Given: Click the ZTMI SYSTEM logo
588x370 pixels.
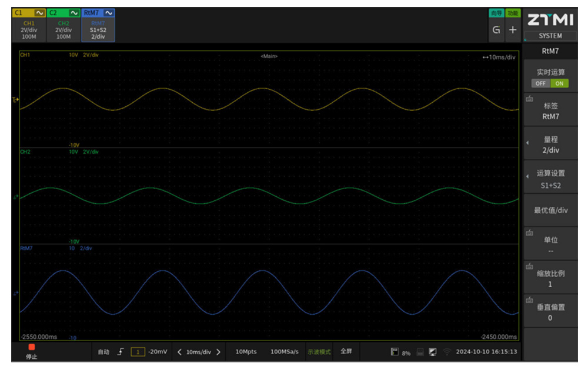Looking at the screenshot, I should (550, 25).
